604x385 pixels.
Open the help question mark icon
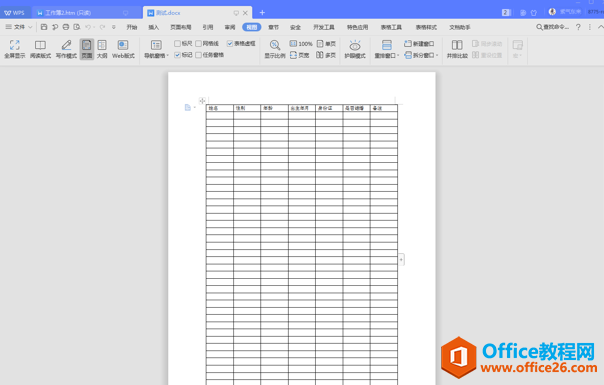coord(578,27)
